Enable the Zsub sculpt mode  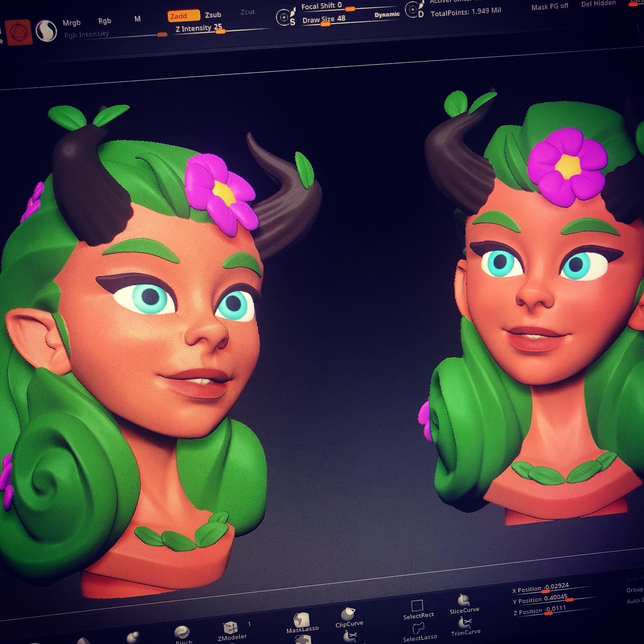pyautogui.click(x=213, y=15)
